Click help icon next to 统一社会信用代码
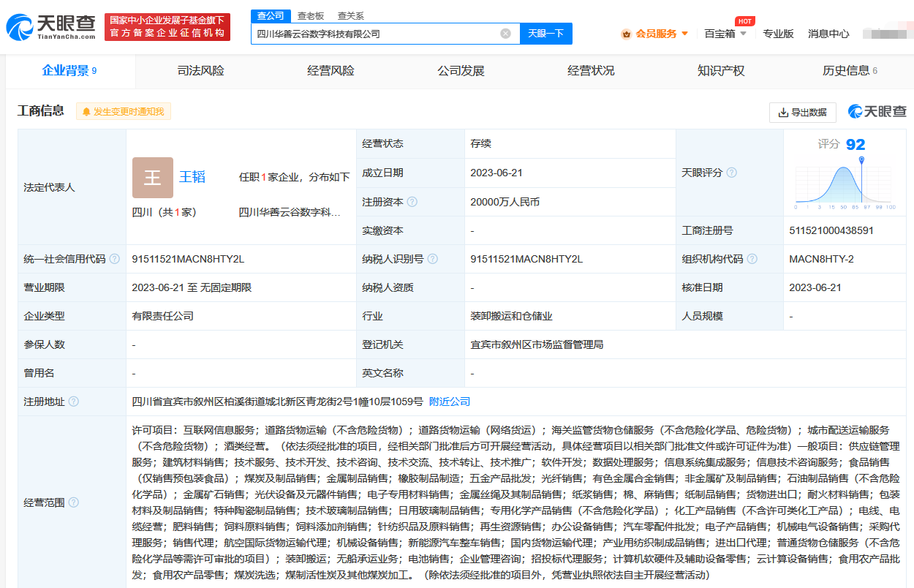Screen dimensions: 914x588 click(115, 259)
